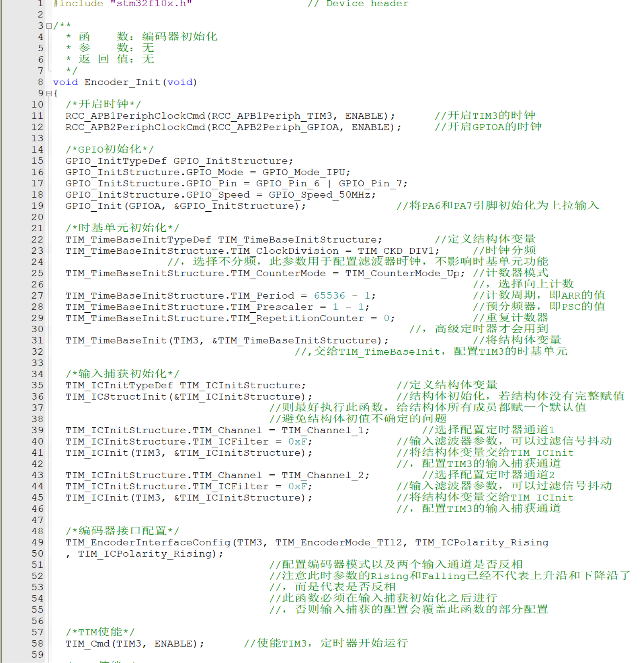Click the /*开启时钟*/ comment
This screenshot has height=663, width=644.
click(103, 104)
